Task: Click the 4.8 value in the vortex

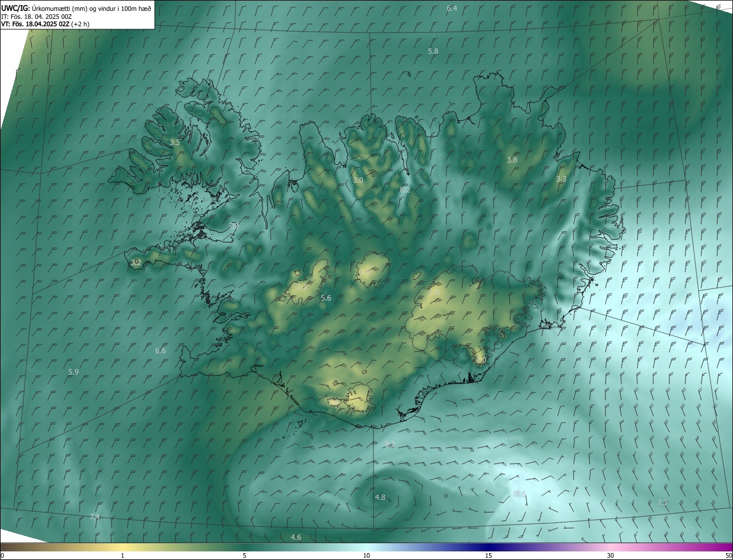Action: coord(380,498)
